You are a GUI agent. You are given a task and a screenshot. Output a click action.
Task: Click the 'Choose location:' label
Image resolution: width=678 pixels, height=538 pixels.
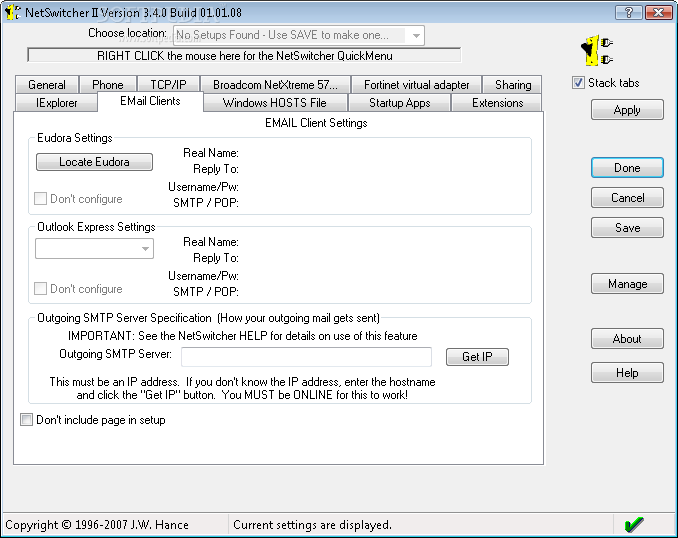(x=127, y=33)
